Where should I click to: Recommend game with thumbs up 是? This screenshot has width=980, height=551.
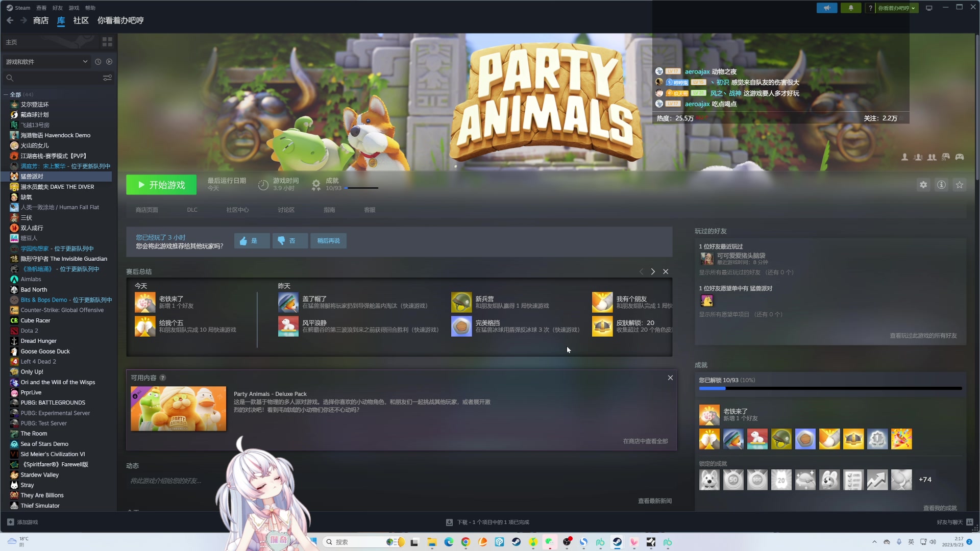point(252,241)
